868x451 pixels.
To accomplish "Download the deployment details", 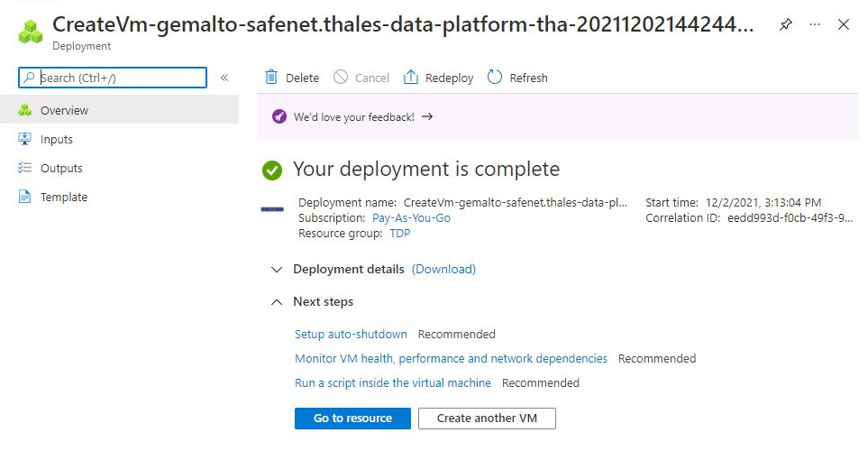I will tap(444, 270).
